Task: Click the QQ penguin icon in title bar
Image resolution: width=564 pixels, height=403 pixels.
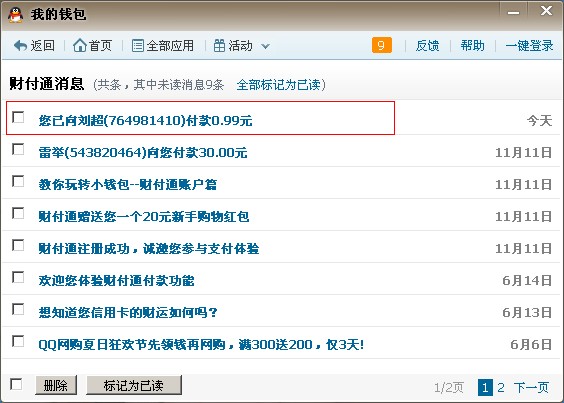Action: (15, 15)
